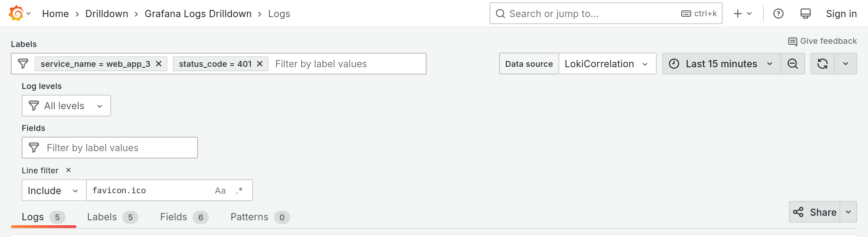Remove the service_name = web_app_3 filter

[159, 64]
